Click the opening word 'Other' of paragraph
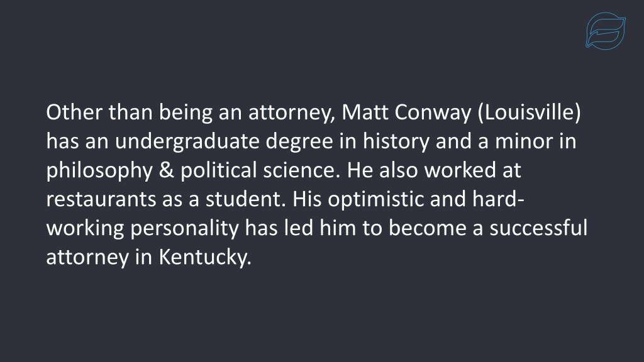Screen dimensions: 644x362 click(74, 112)
